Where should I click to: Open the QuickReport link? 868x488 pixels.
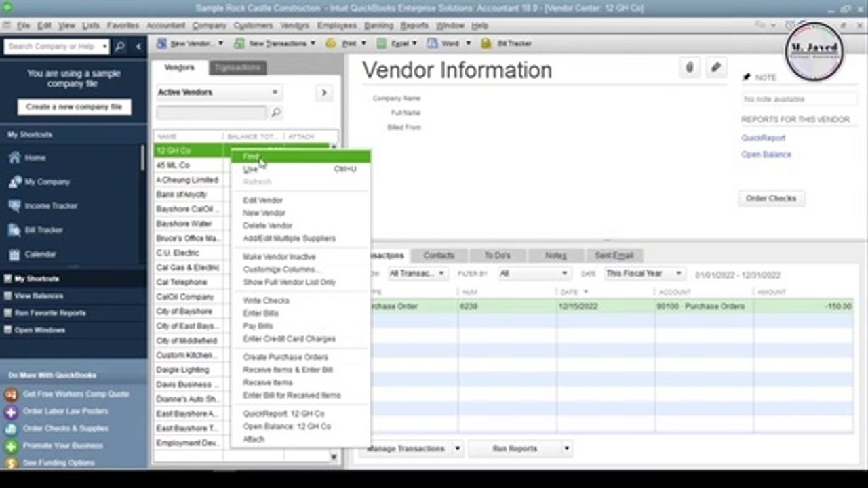(763, 138)
